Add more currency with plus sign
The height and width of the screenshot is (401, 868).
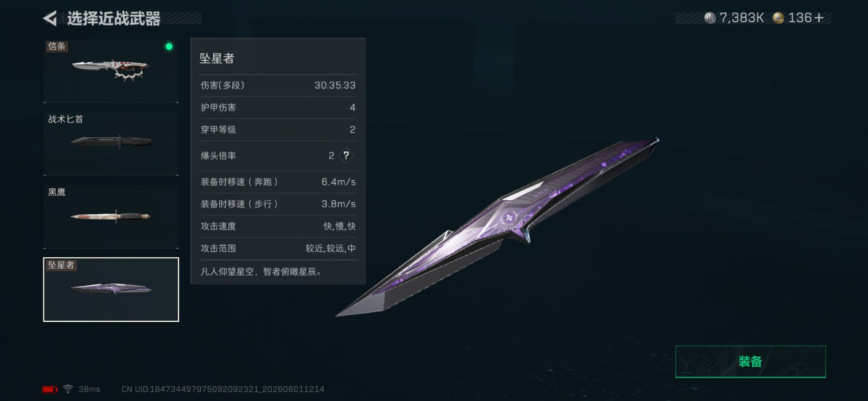819,18
